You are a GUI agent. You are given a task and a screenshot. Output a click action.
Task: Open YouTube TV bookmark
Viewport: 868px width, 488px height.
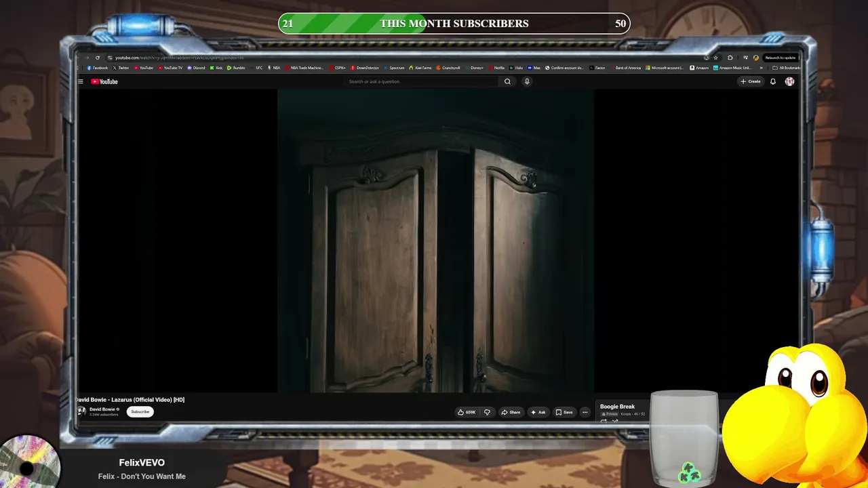pyautogui.click(x=171, y=68)
